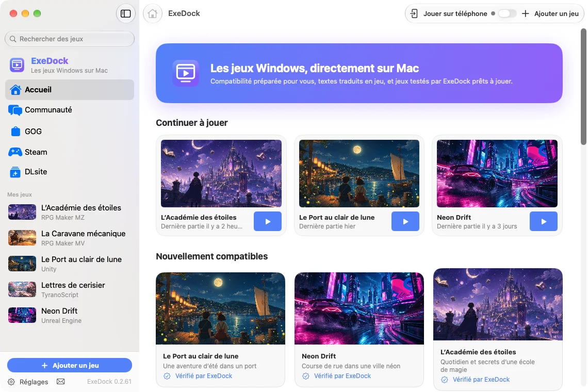
Task: Click the blue Ajouter un jeu button
Action: (x=70, y=365)
